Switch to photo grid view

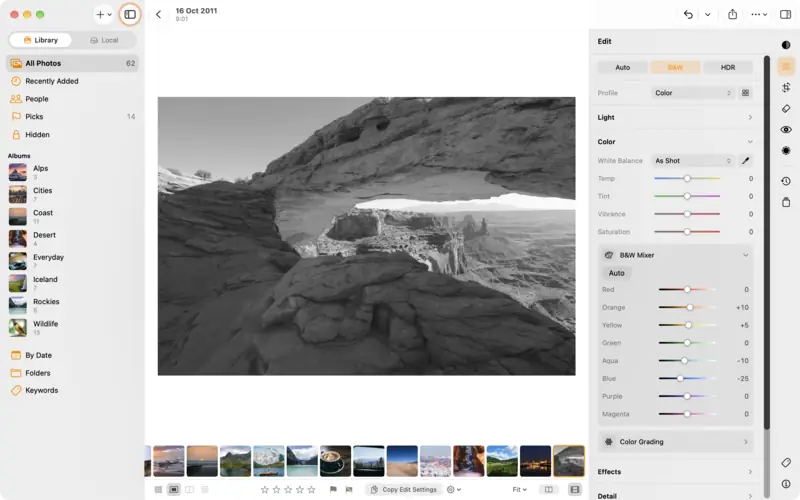pos(158,490)
